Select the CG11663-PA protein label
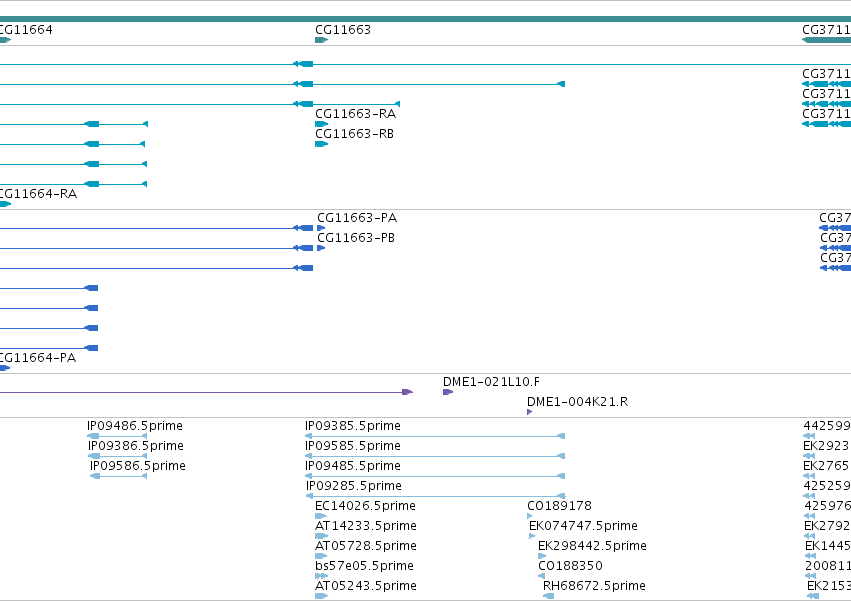851x601 pixels. (x=357, y=218)
